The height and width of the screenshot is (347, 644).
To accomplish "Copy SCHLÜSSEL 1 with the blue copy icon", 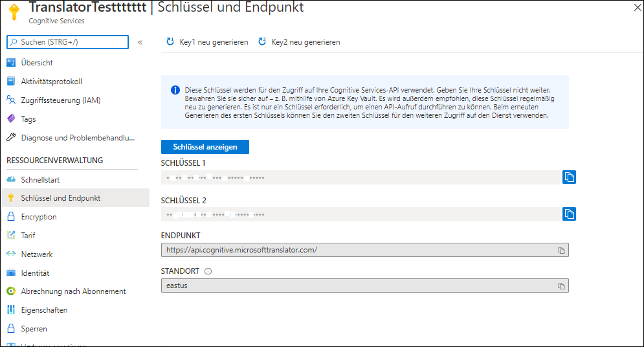I will pos(569,177).
